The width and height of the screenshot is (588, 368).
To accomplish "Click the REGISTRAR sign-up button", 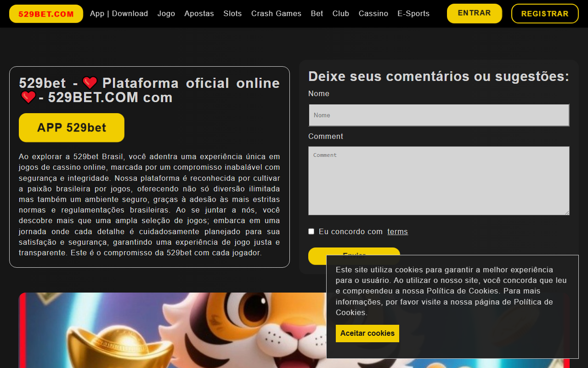I will pyautogui.click(x=545, y=13).
